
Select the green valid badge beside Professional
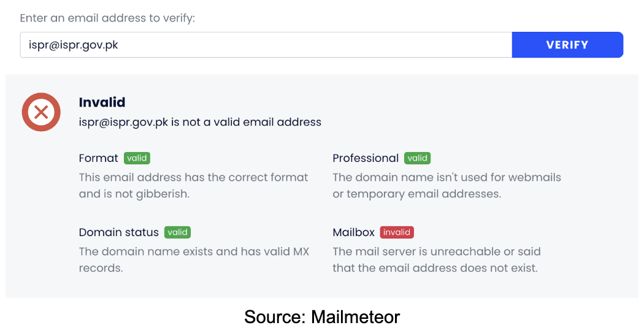point(417,158)
